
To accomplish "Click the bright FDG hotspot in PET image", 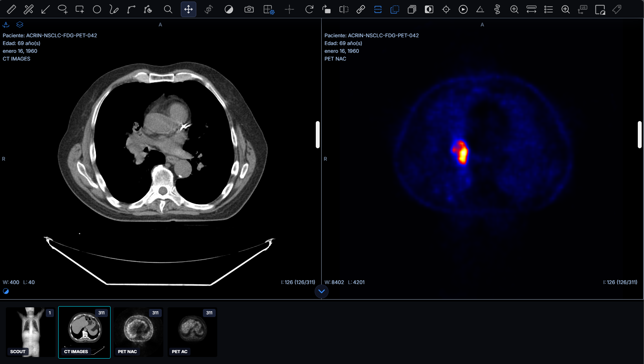I will click(x=461, y=152).
